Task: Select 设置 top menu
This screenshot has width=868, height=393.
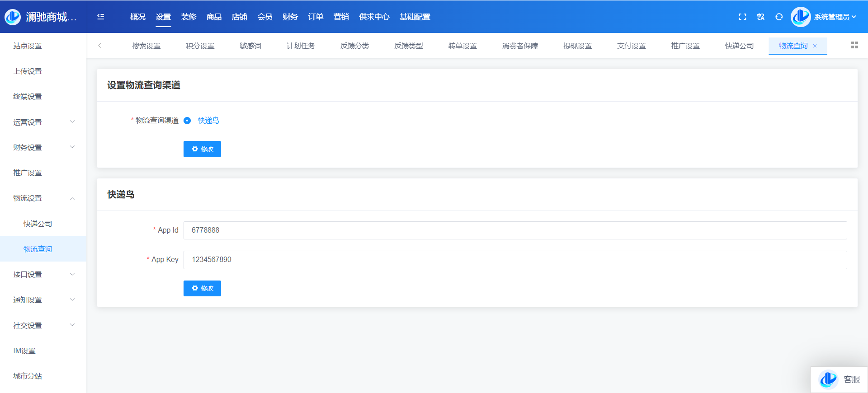Action: tap(163, 17)
